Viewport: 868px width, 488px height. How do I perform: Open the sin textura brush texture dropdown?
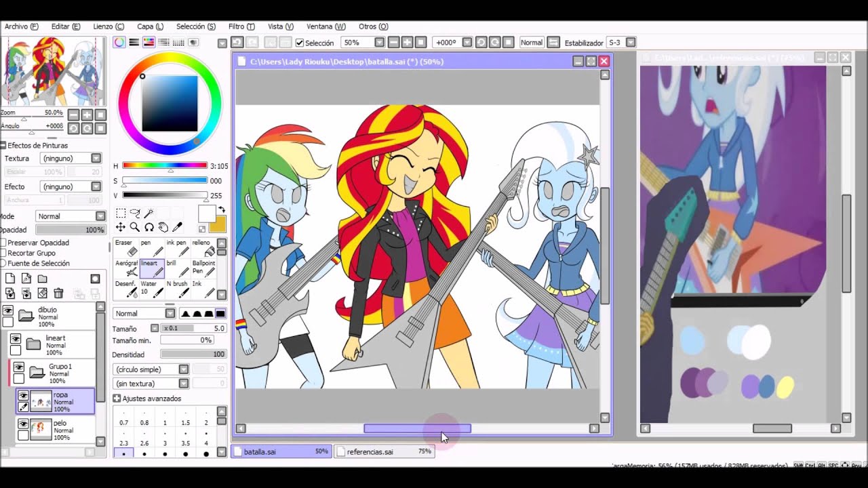pos(151,384)
